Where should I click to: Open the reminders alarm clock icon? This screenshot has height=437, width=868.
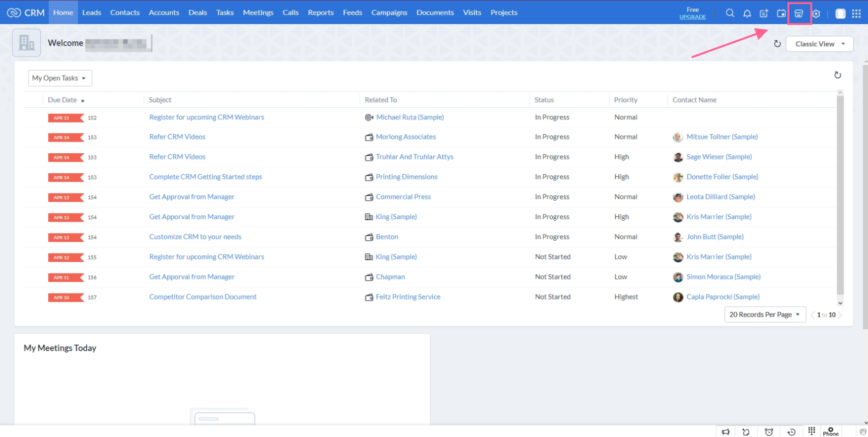click(x=769, y=432)
